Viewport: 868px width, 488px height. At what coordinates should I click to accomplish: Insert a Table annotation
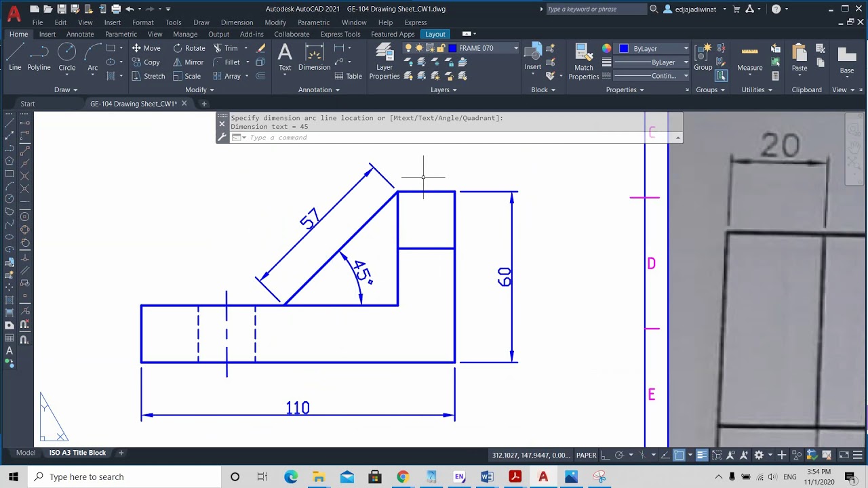(x=348, y=76)
